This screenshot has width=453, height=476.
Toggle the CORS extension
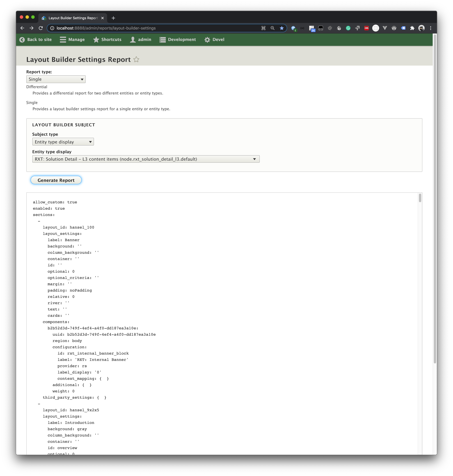(367, 28)
